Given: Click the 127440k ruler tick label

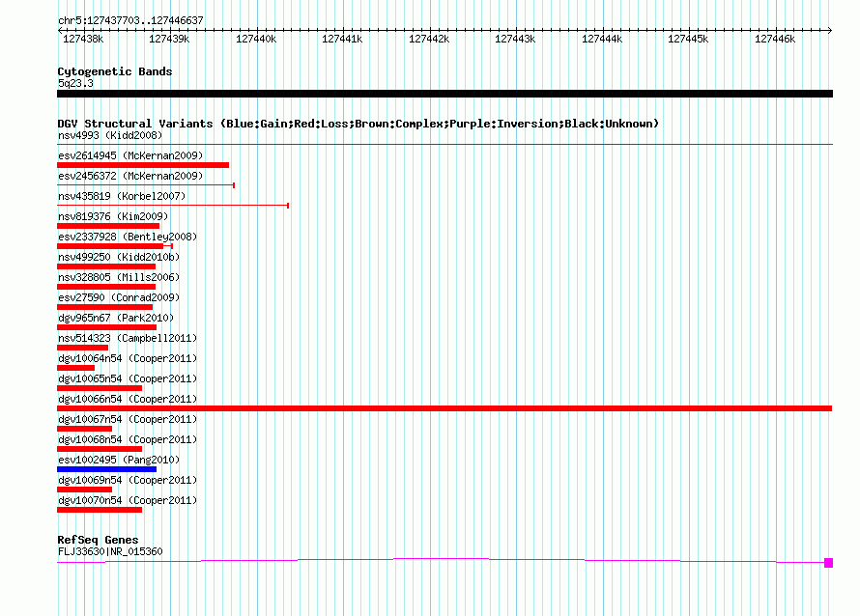Looking at the screenshot, I should pos(256,39).
